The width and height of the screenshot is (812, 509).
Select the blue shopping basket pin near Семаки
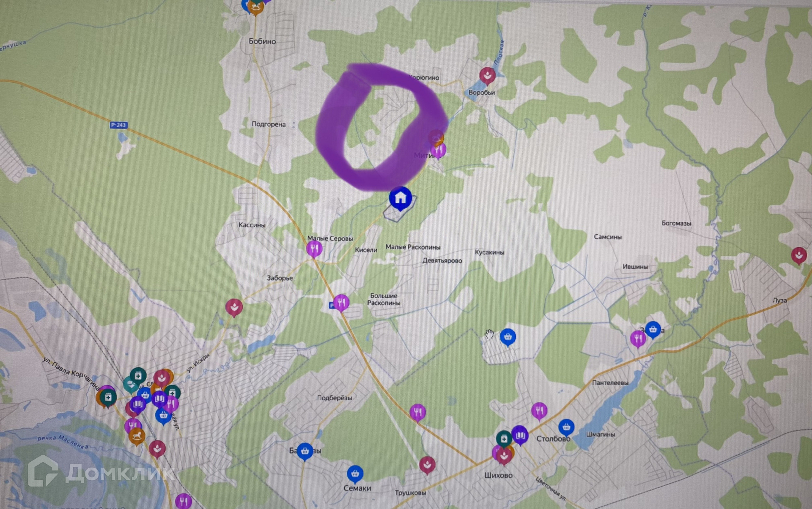(x=355, y=474)
